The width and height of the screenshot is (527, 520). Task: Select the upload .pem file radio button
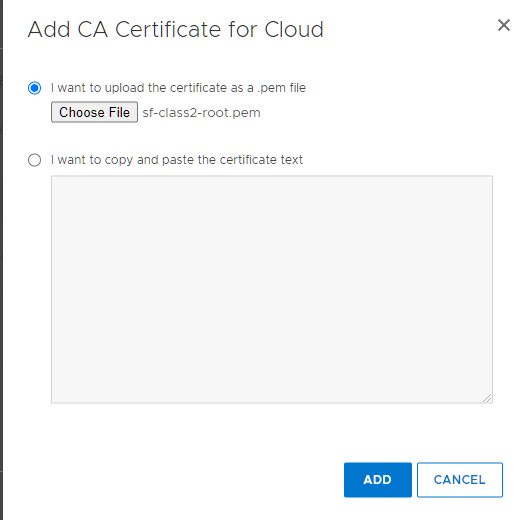(x=35, y=88)
